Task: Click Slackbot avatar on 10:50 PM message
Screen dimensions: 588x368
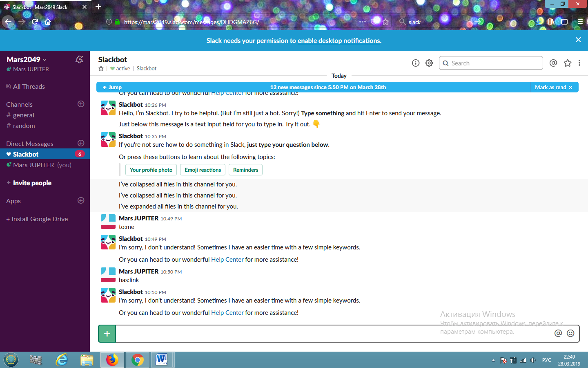Action: (108, 295)
